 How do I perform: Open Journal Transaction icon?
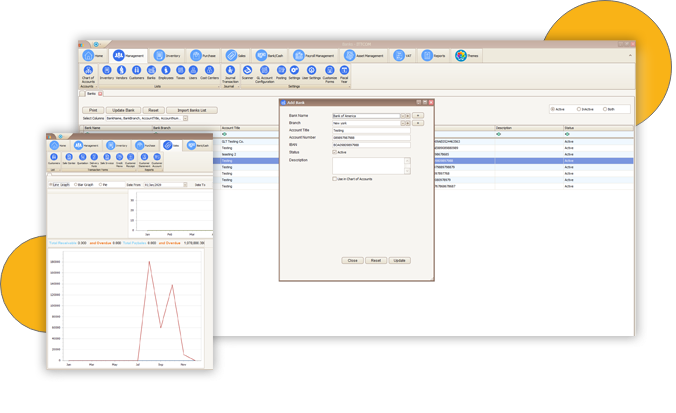coord(230,72)
